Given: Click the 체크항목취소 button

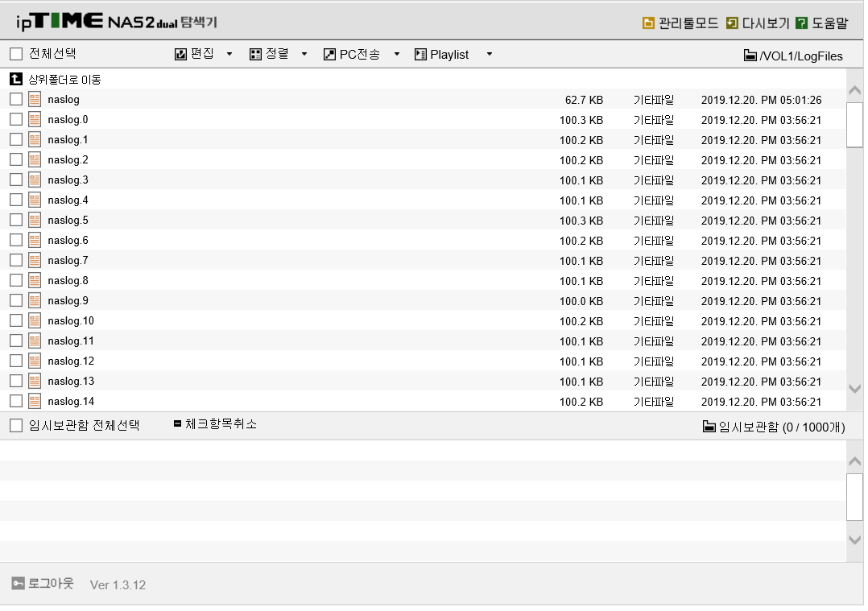Looking at the screenshot, I should tap(221, 424).
